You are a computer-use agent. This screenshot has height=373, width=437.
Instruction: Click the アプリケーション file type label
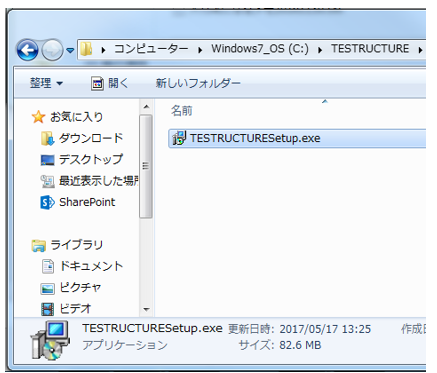[125, 345]
